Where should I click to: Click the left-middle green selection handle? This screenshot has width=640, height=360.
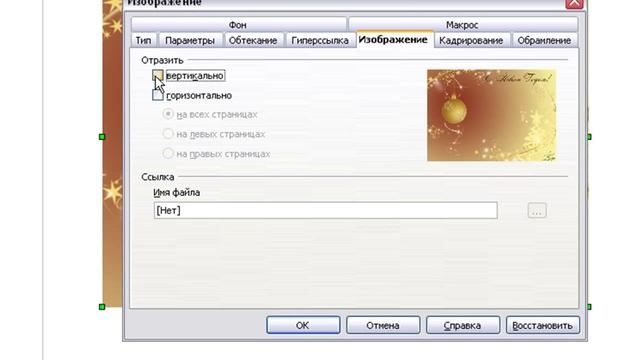[102, 137]
